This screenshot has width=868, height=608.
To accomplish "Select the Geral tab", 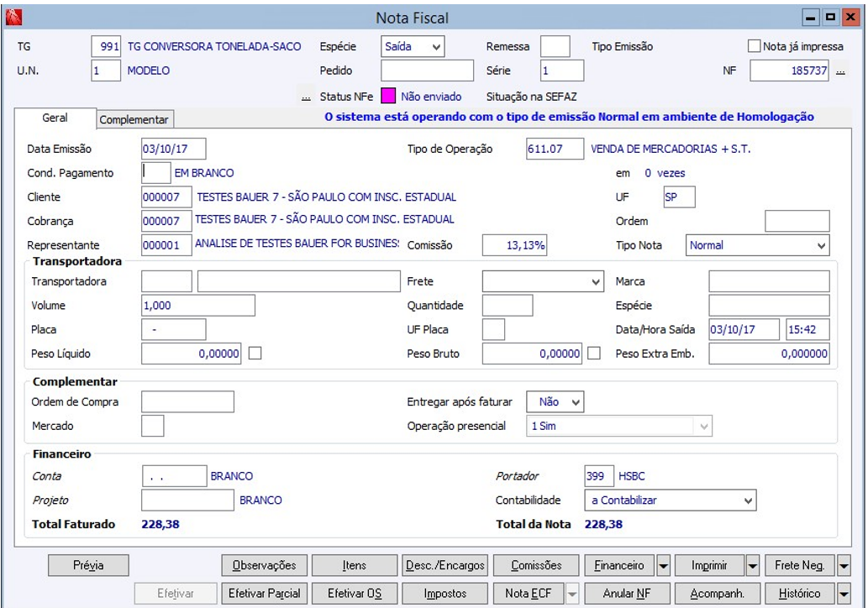I will click(x=55, y=119).
